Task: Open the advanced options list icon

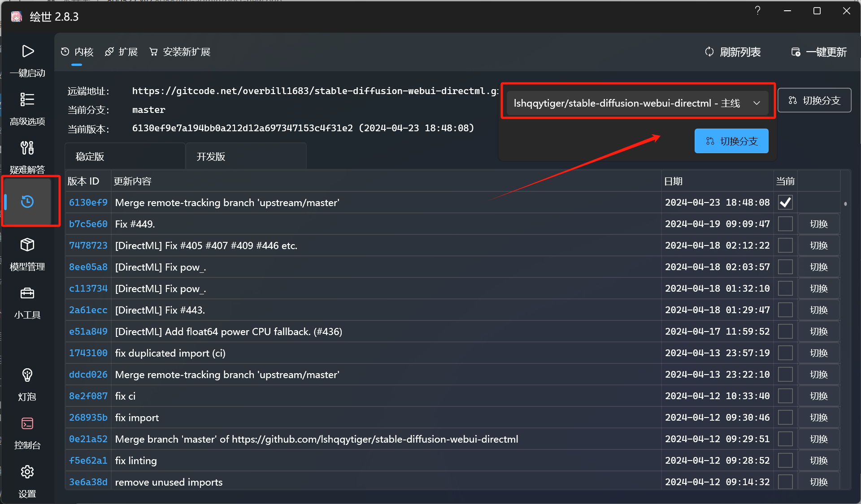Action: pos(27,99)
